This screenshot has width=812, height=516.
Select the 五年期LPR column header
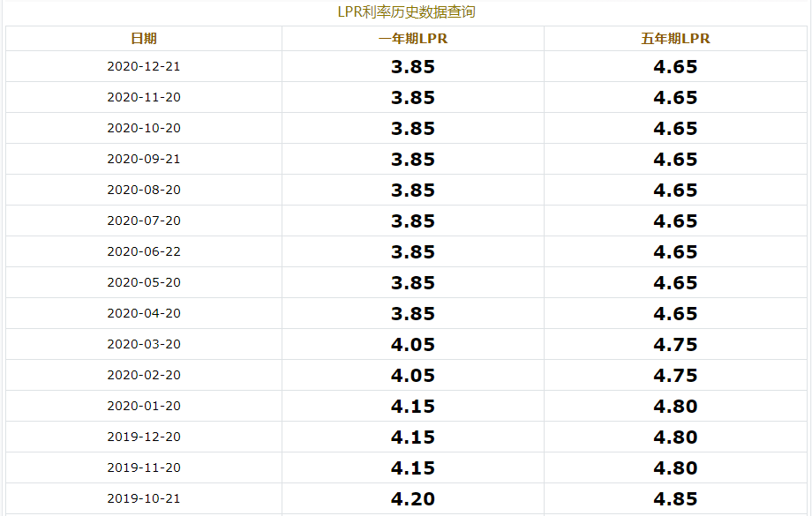coord(675,39)
